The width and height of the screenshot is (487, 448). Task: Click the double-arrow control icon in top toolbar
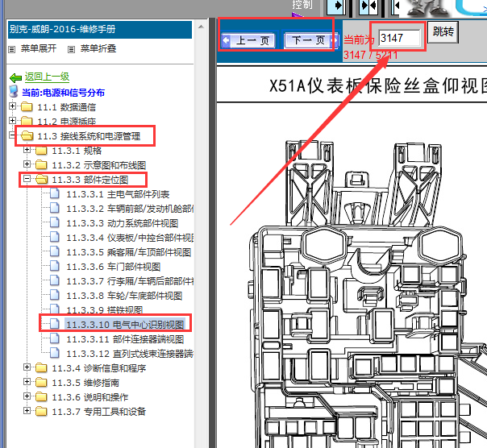[x=368, y=6]
